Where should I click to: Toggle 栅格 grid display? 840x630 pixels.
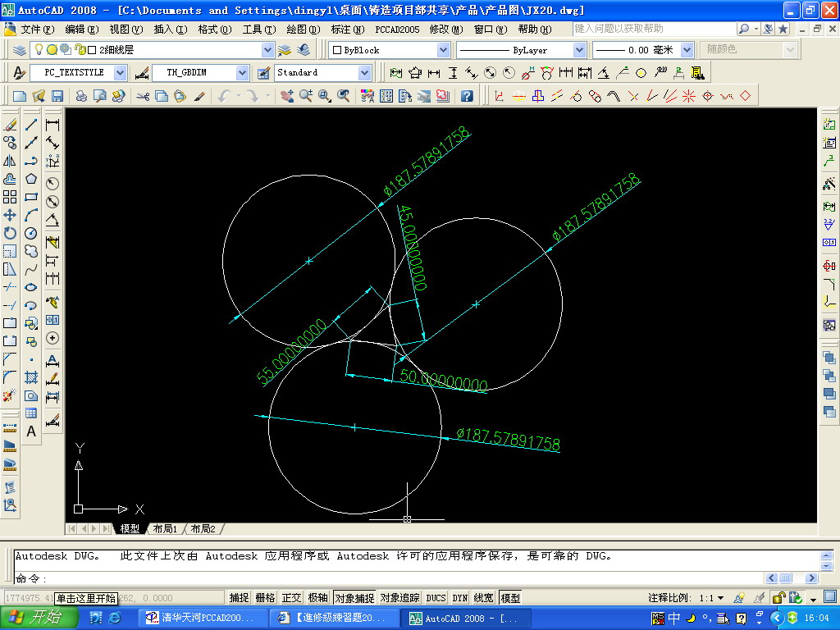[x=265, y=598]
